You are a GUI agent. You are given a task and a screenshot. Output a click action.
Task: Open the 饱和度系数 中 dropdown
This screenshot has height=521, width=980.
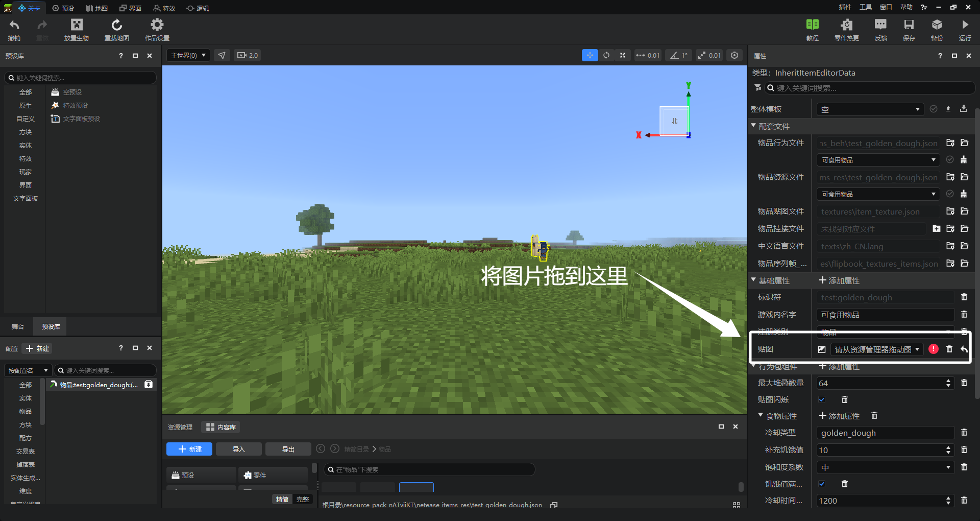(886, 467)
